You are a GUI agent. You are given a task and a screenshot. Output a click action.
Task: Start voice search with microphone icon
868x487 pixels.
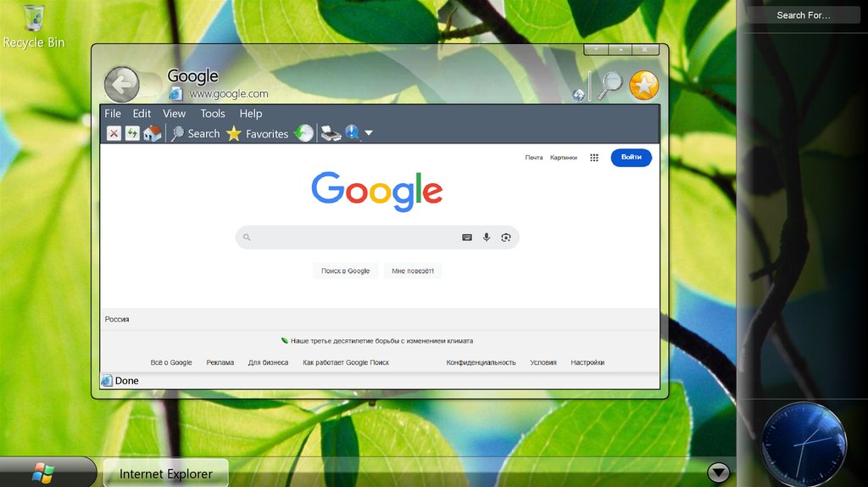tap(486, 237)
